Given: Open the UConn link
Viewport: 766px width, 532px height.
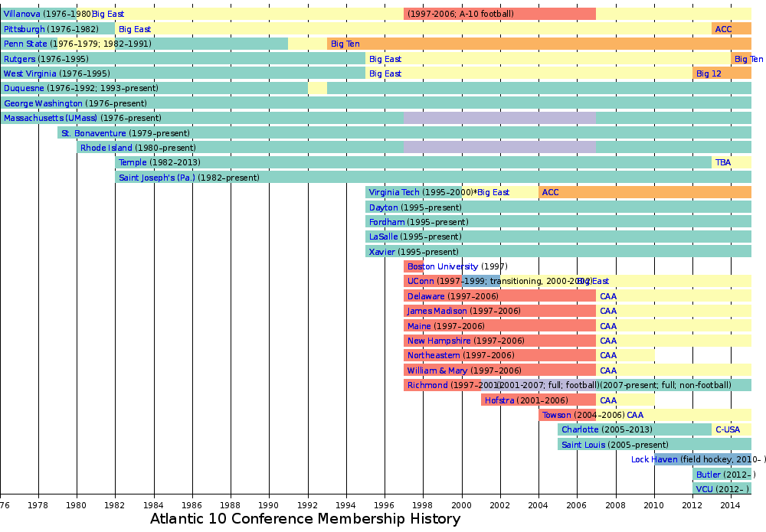Looking at the screenshot, I should (421, 281).
